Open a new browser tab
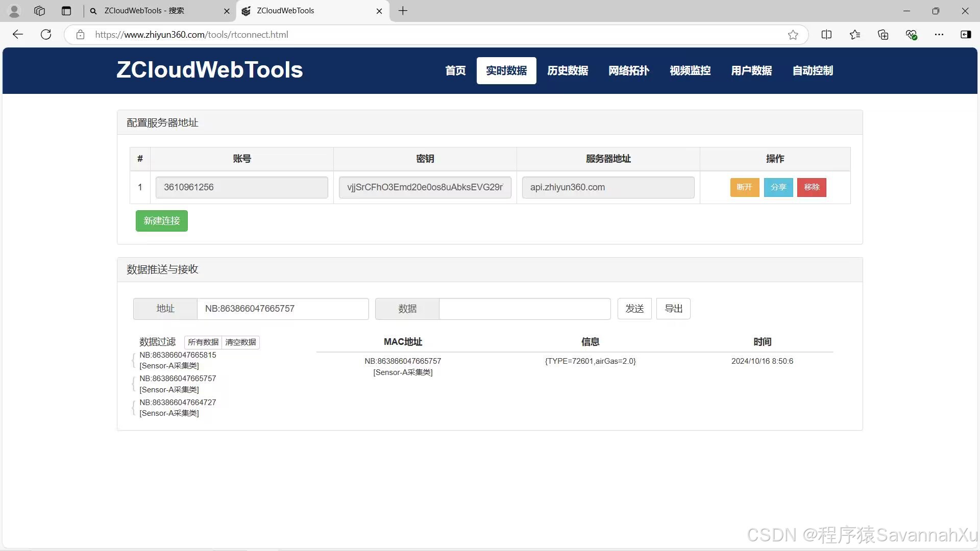This screenshot has height=551, width=980. pos(403,11)
